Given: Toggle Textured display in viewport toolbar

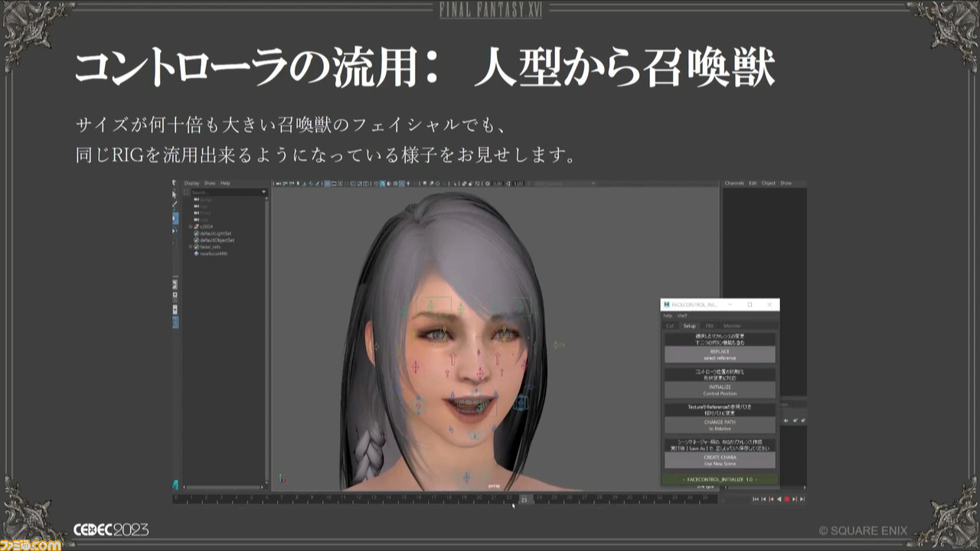Looking at the screenshot, I should coord(402,184).
